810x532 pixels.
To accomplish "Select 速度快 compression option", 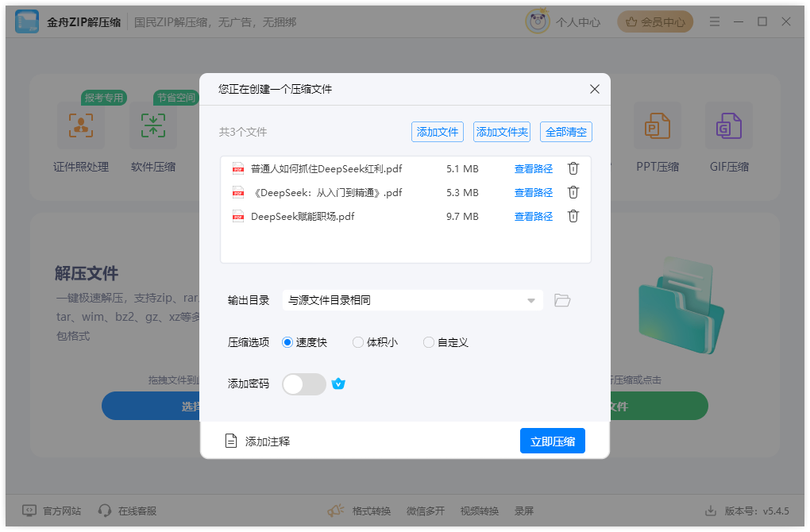I will [305, 342].
